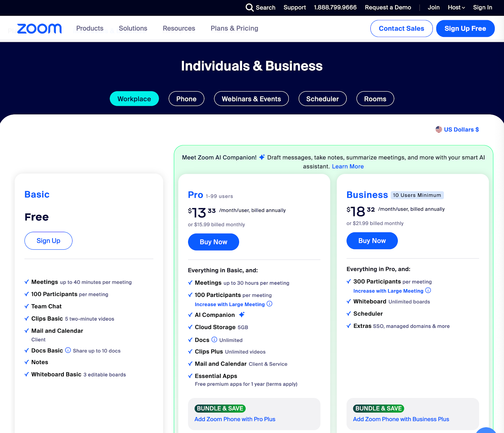Add Zoom Phone with Pro Plus
The height and width of the screenshot is (433, 504).
coord(235,419)
